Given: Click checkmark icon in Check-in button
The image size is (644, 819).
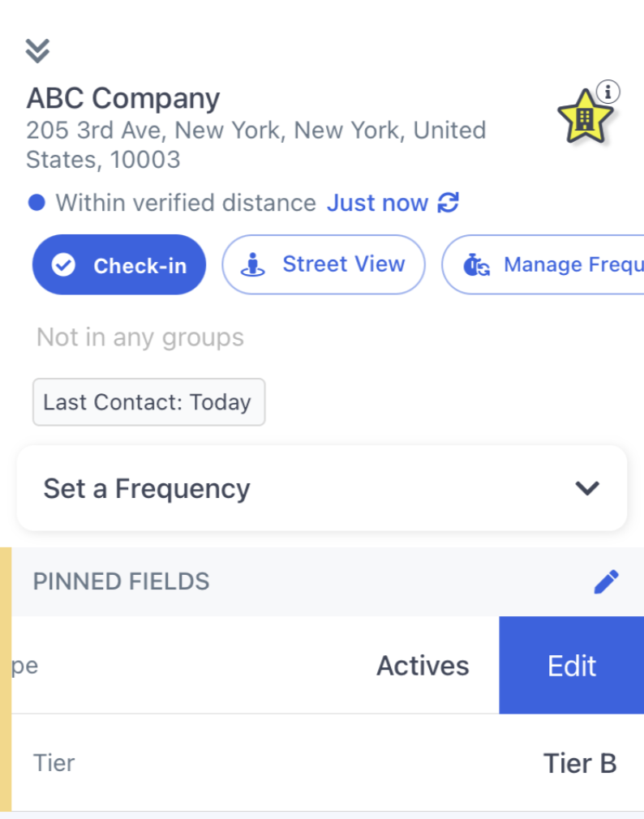Looking at the screenshot, I should click(63, 265).
